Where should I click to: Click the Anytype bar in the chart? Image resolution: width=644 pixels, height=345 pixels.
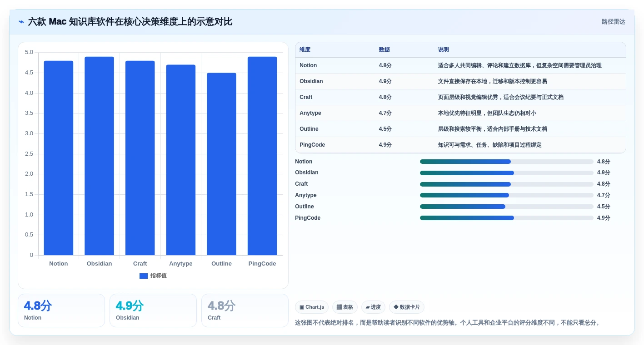(181, 160)
